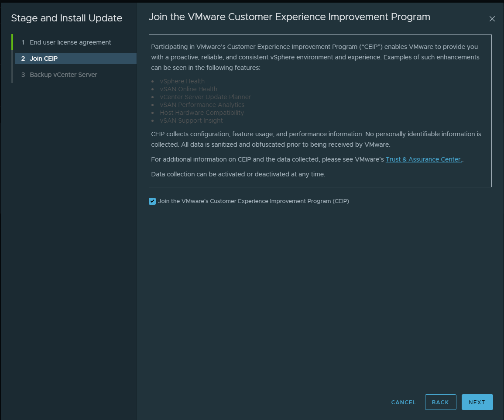Click the CEIP checkbox label text
Screen dimensions: 504x420
pyautogui.click(x=254, y=201)
